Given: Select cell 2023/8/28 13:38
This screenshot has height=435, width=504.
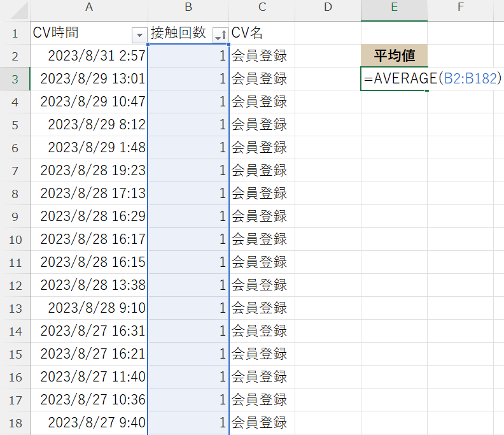Looking at the screenshot, I should pyautogui.click(x=89, y=285).
